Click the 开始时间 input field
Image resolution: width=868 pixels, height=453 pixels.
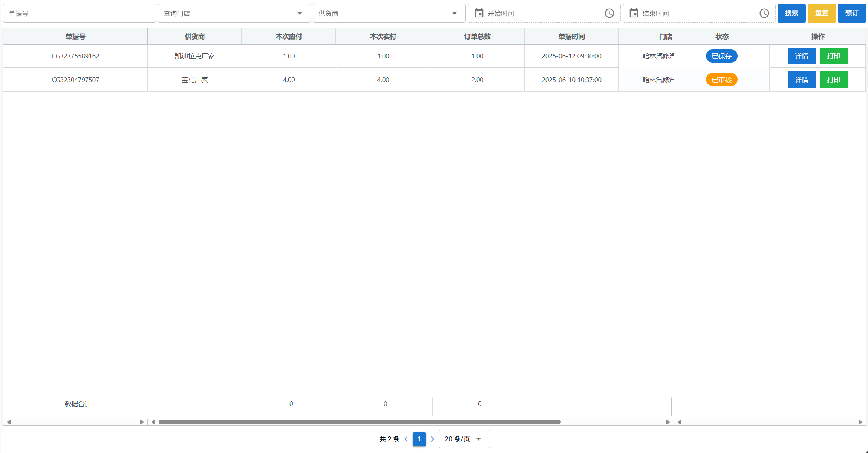click(544, 13)
